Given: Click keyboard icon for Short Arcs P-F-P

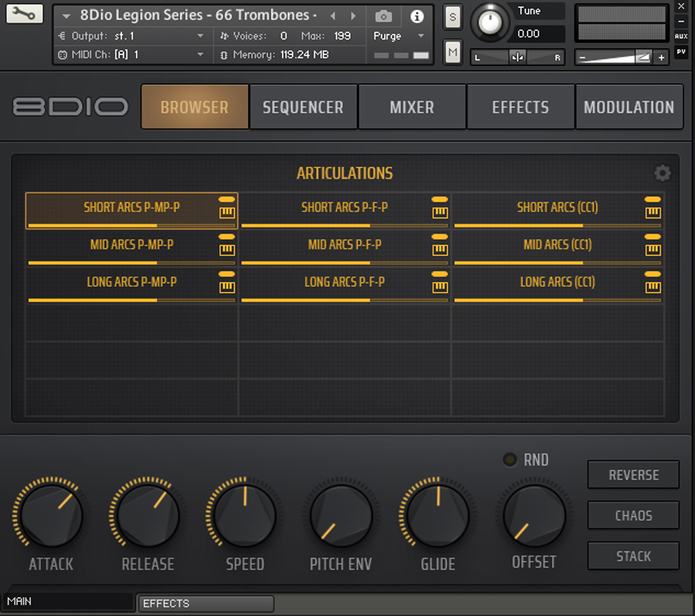Looking at the screenshot, I should coord(439,212).
